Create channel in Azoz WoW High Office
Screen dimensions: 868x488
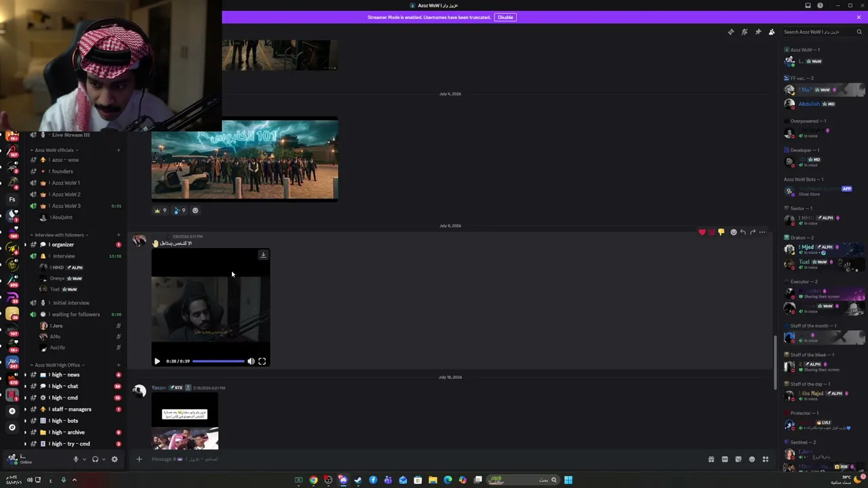tap(118, 365)
